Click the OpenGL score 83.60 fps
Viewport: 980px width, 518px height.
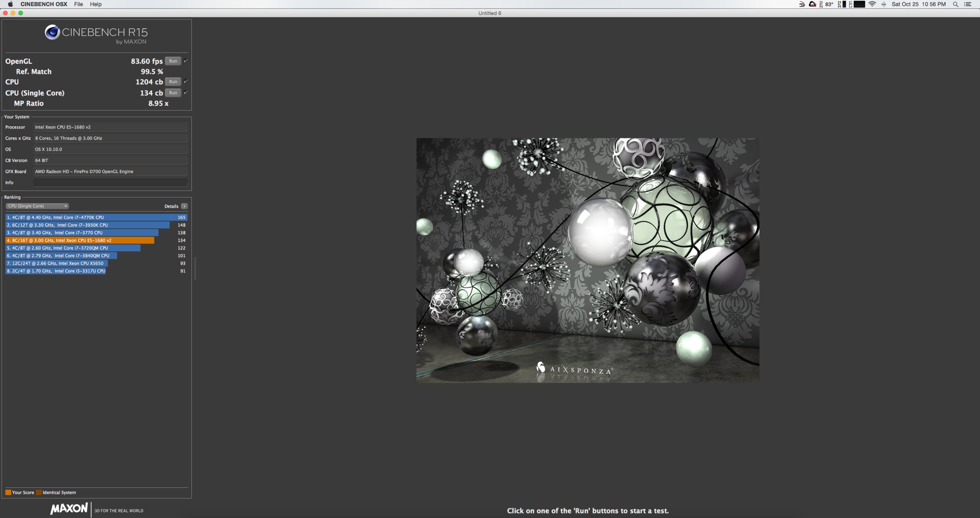tap(147, 61)
